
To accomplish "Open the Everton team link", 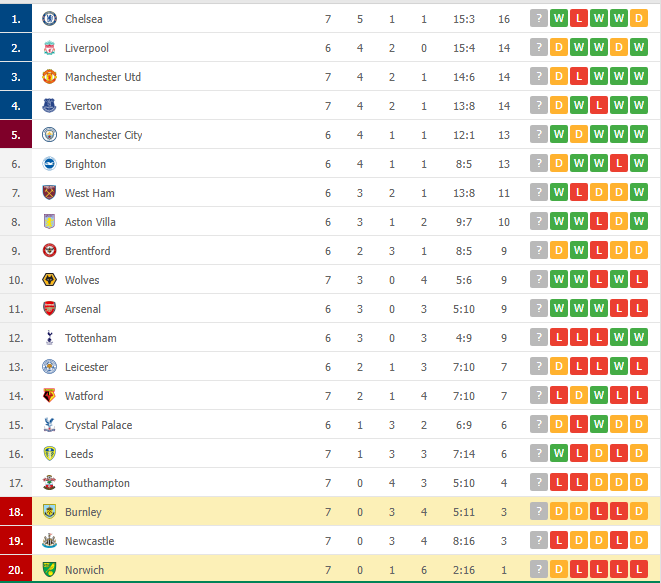I will click(x=83, y=106).
